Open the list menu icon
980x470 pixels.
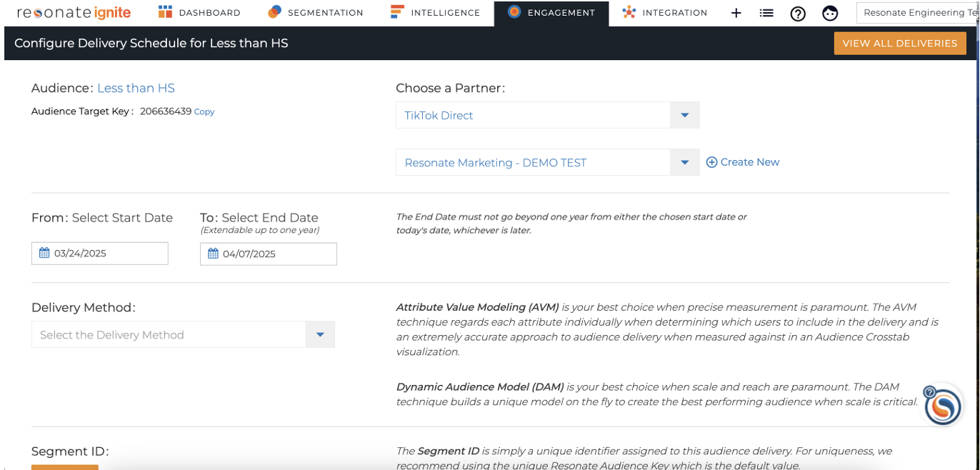[766, 13]
